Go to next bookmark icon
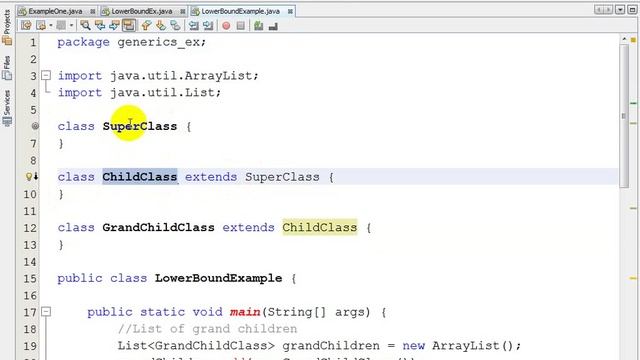This screenshot has height=360, width=640. click(161, 26)
